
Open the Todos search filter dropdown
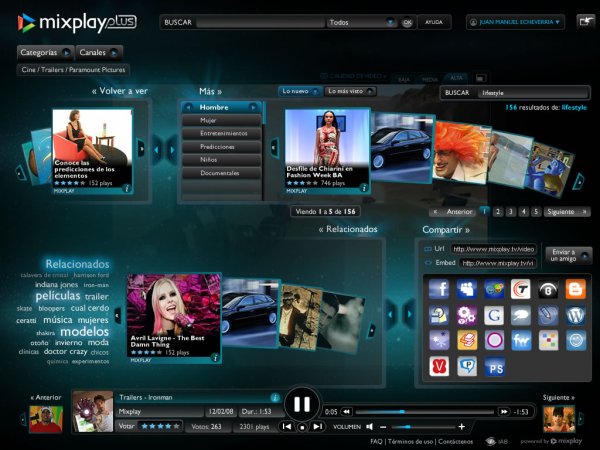click(x=362, y=22)
